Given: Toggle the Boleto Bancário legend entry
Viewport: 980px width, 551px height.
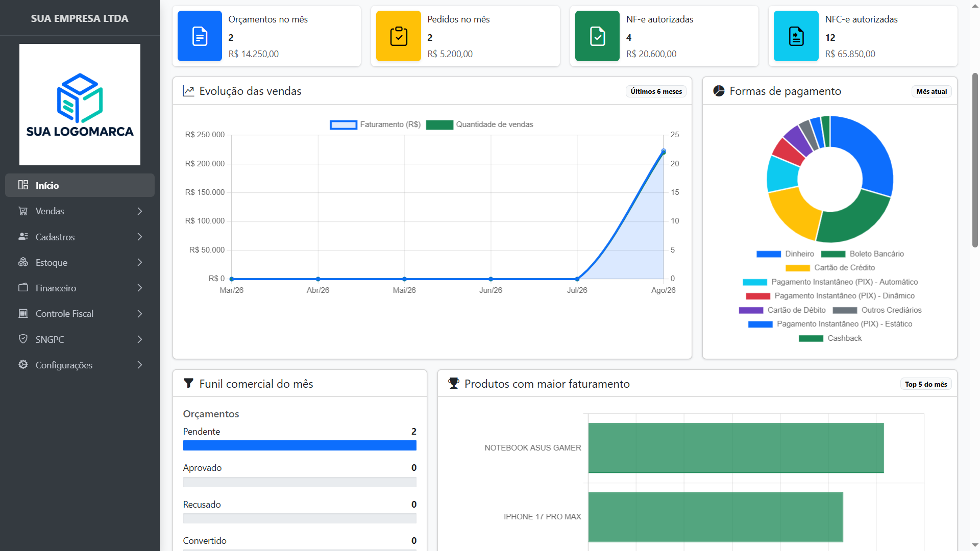Looking at the screenshot, I should (x=862, y=254).
